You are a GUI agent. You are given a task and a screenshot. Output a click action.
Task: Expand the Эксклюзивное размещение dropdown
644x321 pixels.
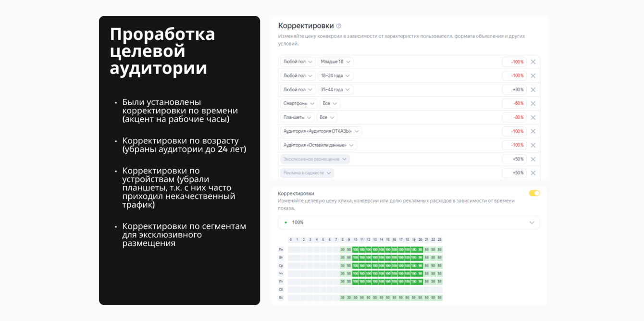[x=315, y=159]
